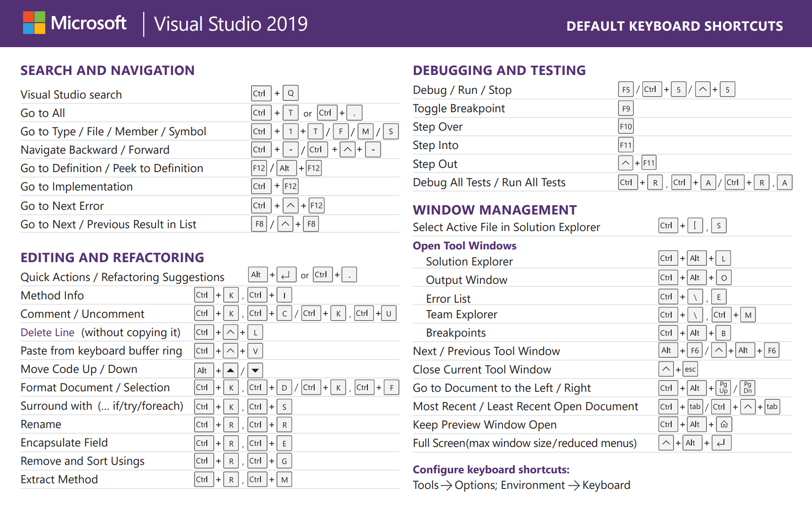The width and height of the screenshot is (812, 512).
Task: Click the Rename label
Action: (41, 424)
